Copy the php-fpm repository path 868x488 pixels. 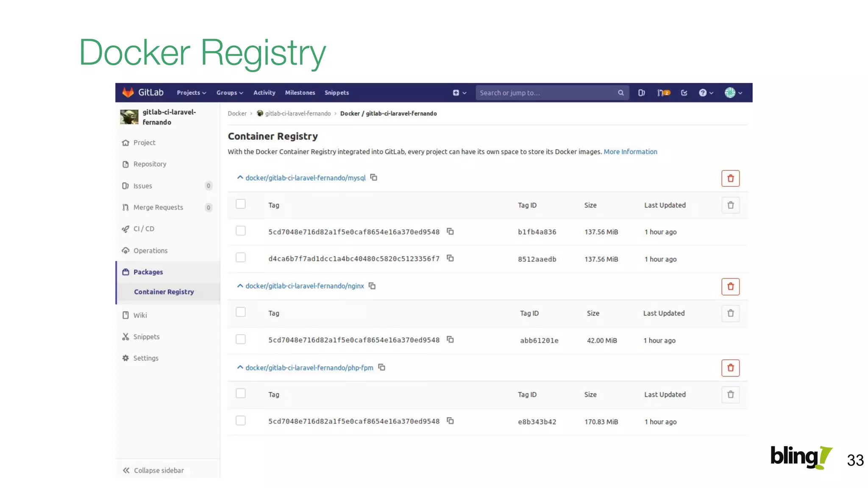tap(381, 367)
